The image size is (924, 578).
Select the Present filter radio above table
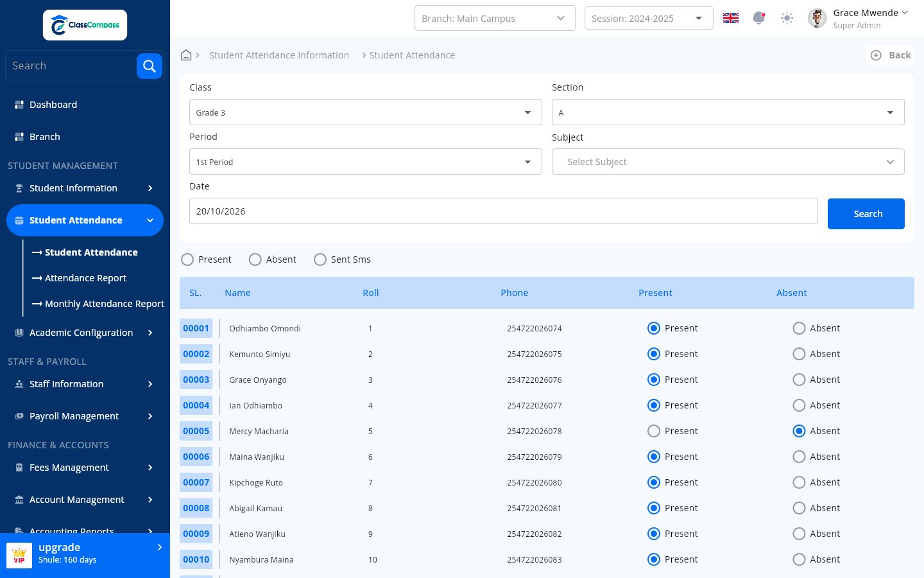pyautogui.click(x=187, y=259)
